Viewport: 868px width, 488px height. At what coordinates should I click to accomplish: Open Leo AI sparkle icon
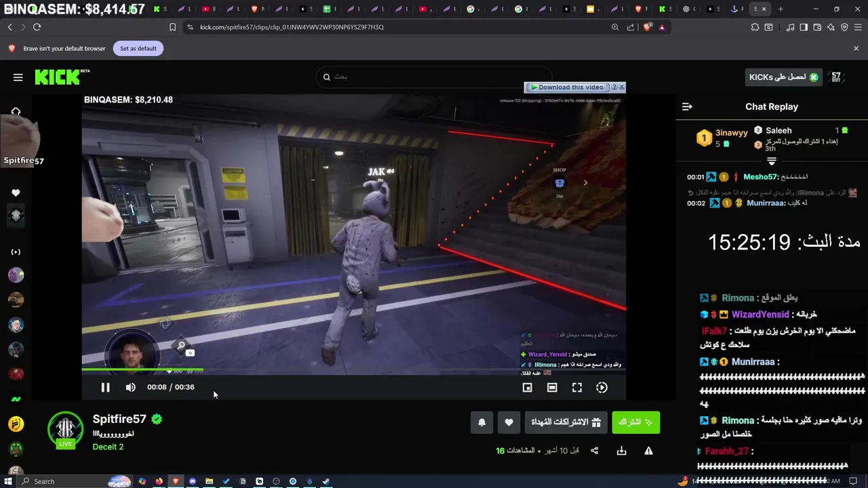tap(831, 27)
